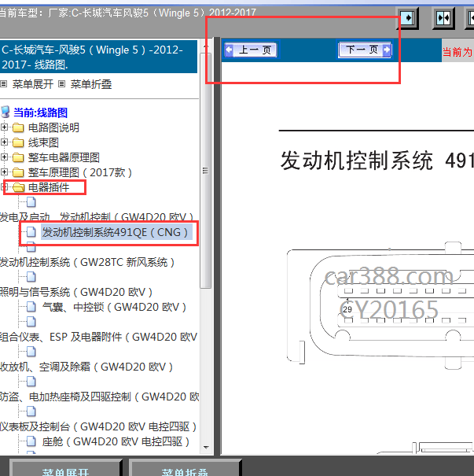The width and height of the screenshot is (474, 476).
Task: Open 组合仪表、ESP 及电器附件 page
Action: pos(99,337)
